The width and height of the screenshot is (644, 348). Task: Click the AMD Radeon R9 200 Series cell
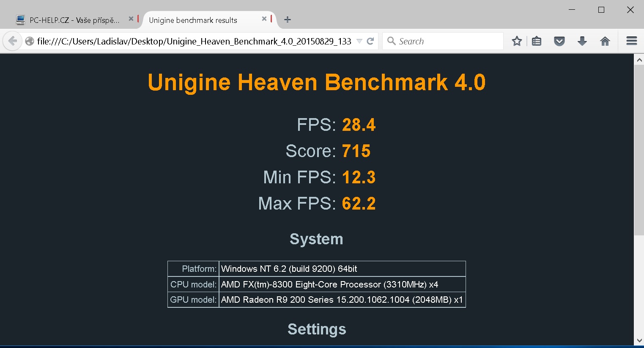342,300
